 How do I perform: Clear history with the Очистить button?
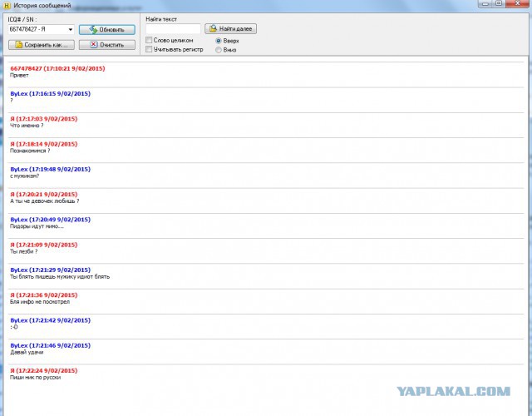(x=106, y=45)
